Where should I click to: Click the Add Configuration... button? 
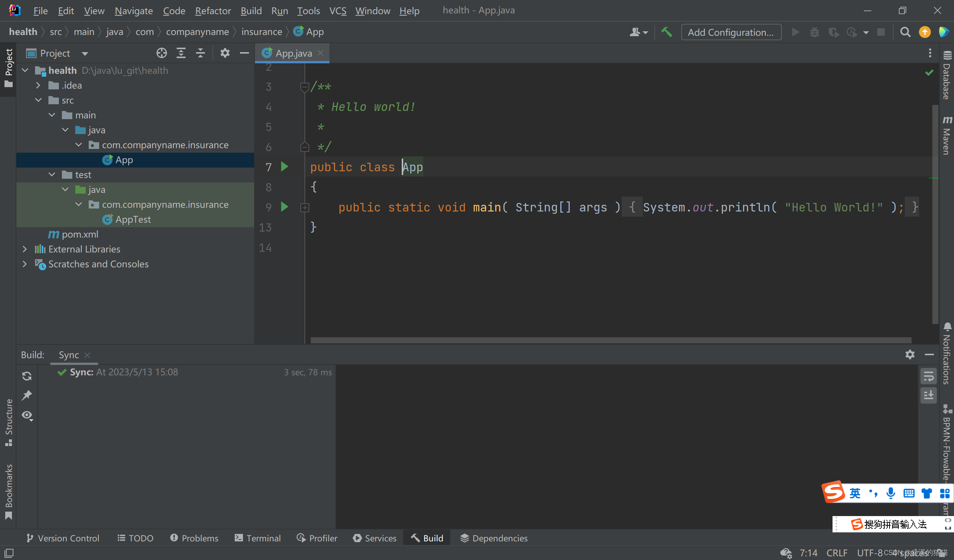click(731, 32)
